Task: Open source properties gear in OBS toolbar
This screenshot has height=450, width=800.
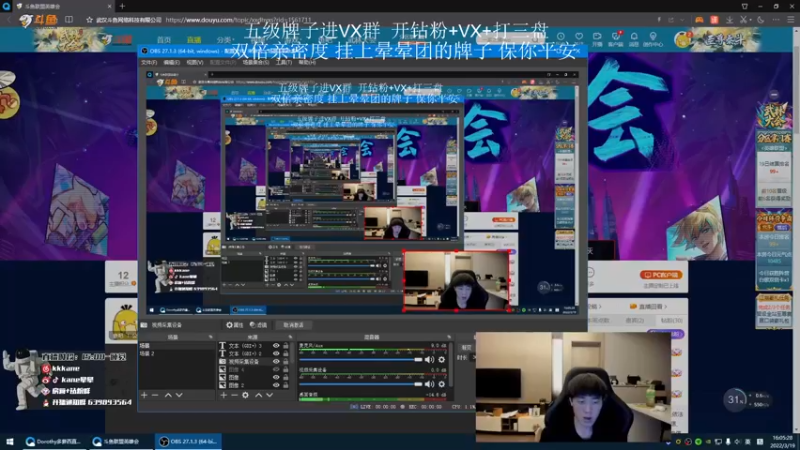Action: point(235,325)
